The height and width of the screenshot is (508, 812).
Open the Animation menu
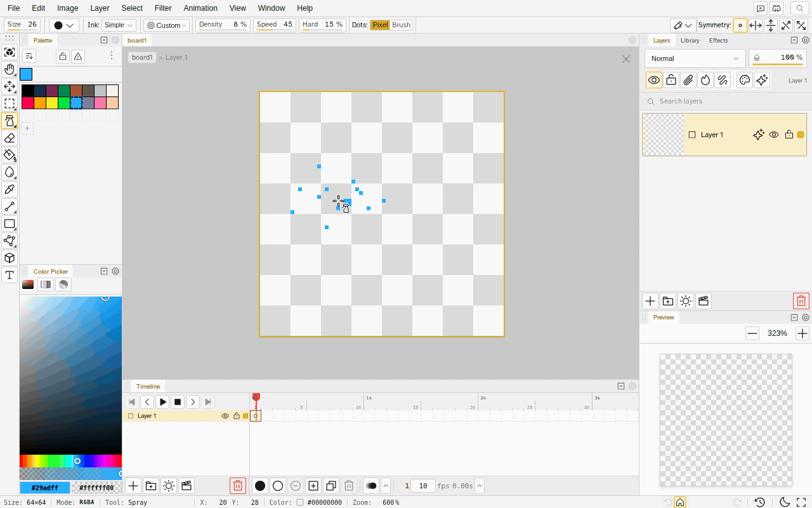coord(200,8)
